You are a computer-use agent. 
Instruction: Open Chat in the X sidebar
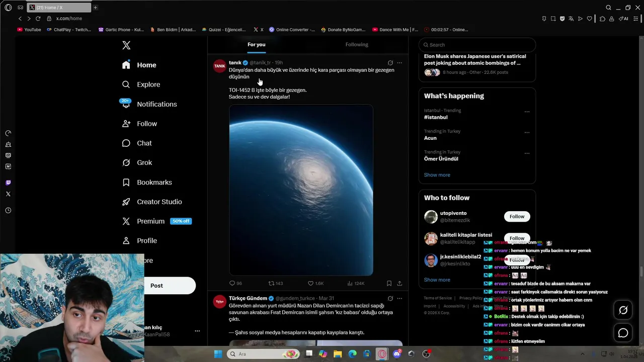(137, 143)
